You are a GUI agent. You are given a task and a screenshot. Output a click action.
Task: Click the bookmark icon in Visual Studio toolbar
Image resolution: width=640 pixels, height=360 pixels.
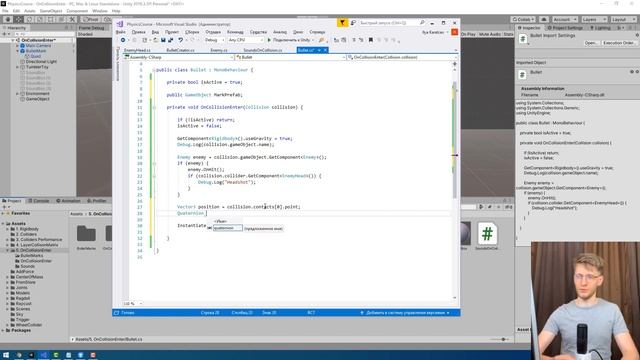tap(371, 40)
